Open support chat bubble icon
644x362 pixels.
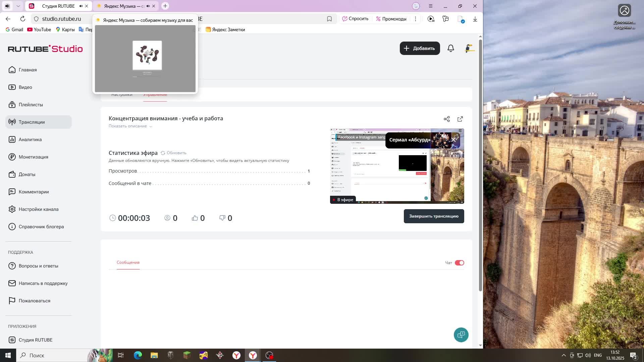point(461,335)
